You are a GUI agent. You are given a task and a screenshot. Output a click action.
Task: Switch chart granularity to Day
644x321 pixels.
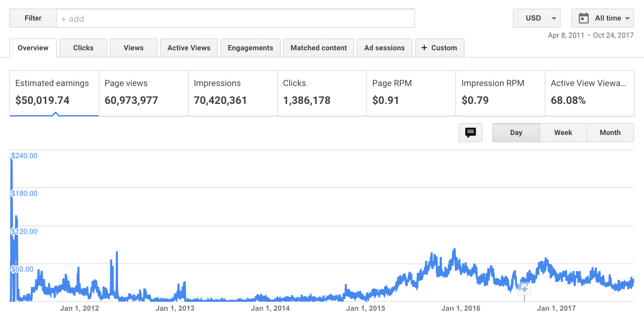tap(516, 133)
